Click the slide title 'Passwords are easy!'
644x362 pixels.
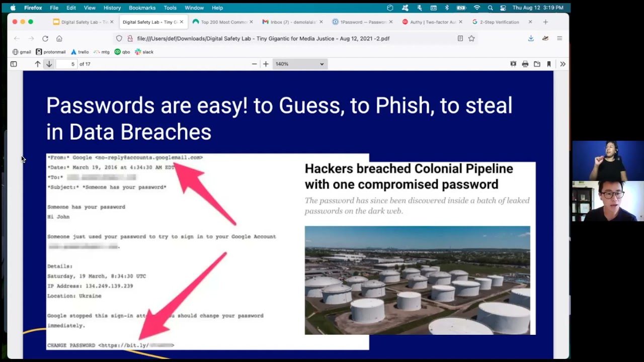147,106
